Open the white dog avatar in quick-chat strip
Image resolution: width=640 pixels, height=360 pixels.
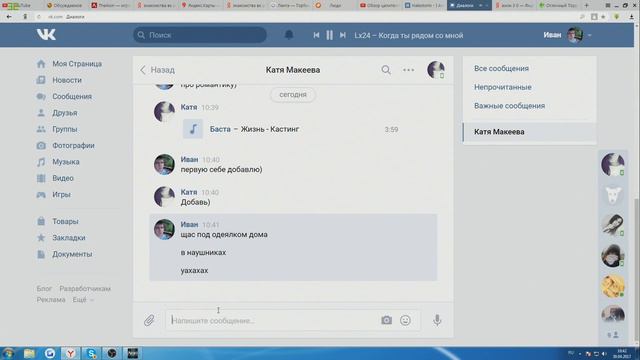coord(613,195)
